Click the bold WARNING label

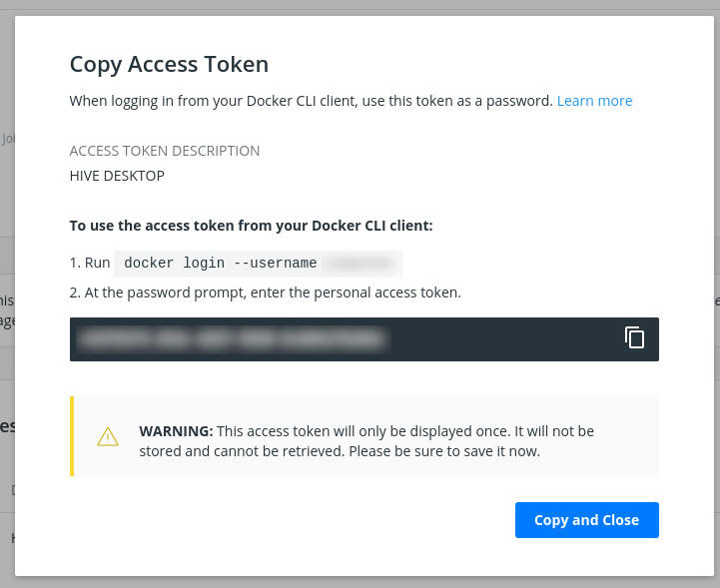pos(176,431)
